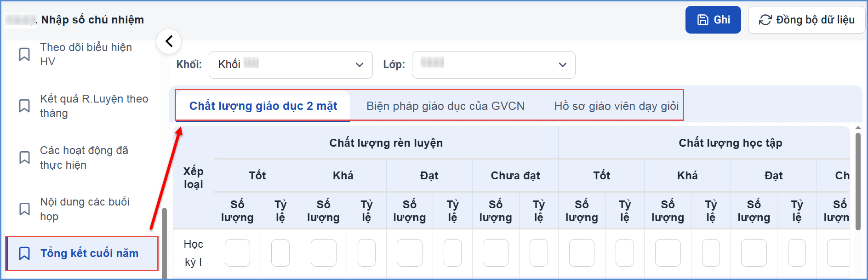Click the Chưa đạt header under rèn luyện
This screenshot has height=280, width=868.
pos(515,176)
